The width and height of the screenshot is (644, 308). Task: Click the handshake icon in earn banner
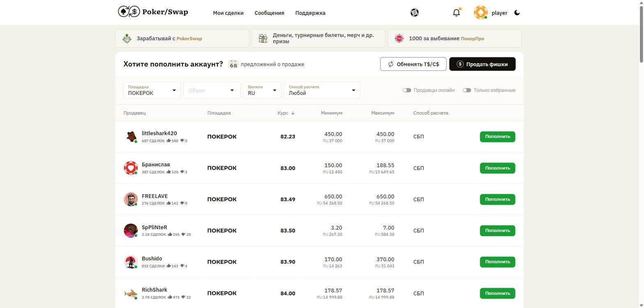127,39
